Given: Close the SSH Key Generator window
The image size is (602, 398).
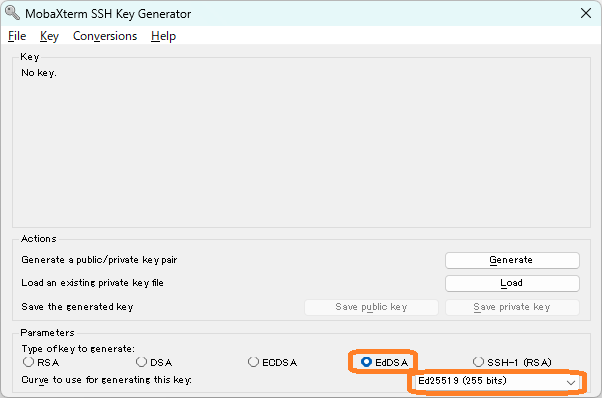Looking at the screenshot, I should 585,13.
